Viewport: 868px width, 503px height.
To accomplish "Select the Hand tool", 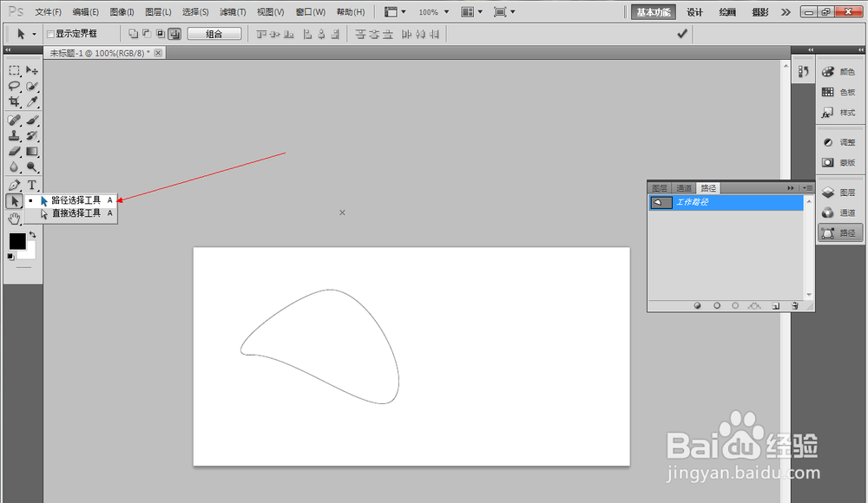I will [x=15, y=219].
